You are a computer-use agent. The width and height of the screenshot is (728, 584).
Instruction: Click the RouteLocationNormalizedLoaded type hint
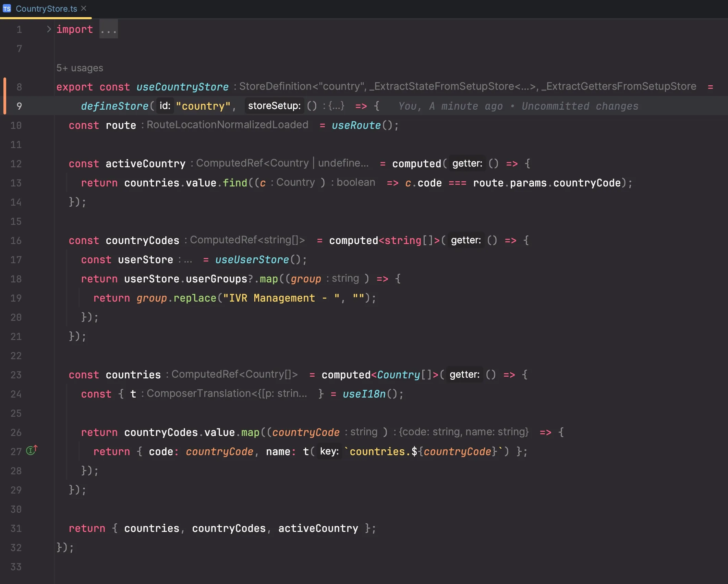click(x=227, y=125)
